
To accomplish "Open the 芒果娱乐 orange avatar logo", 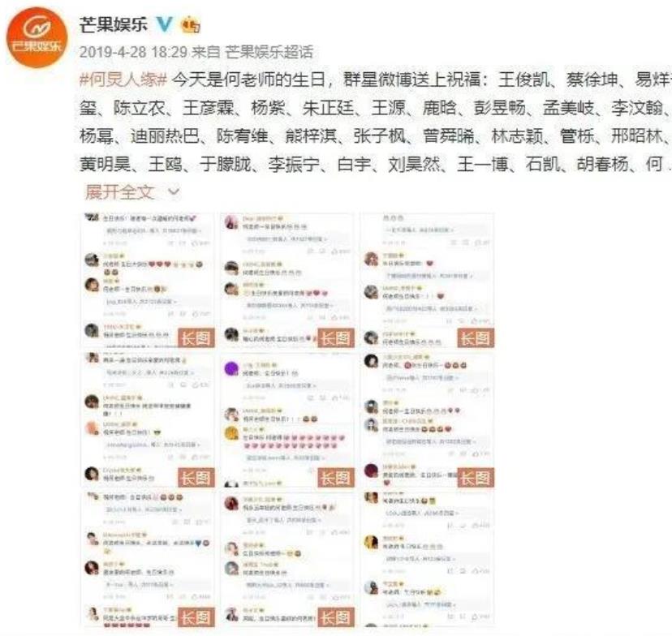I will tap(37, 37).
